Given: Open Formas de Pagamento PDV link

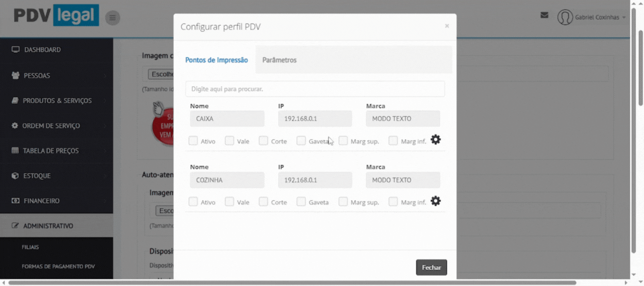Looking at the screenshot, I should coord(58,266).
